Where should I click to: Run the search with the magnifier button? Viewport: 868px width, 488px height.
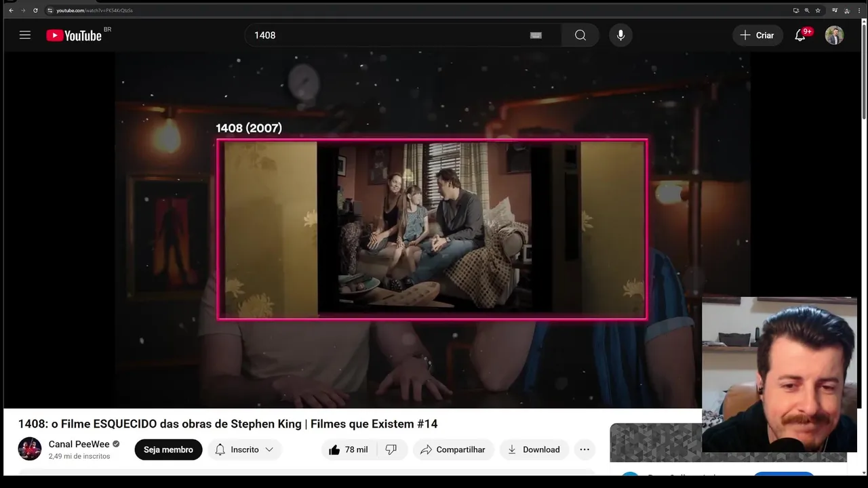pyautogui.click(x=580, y=35)
